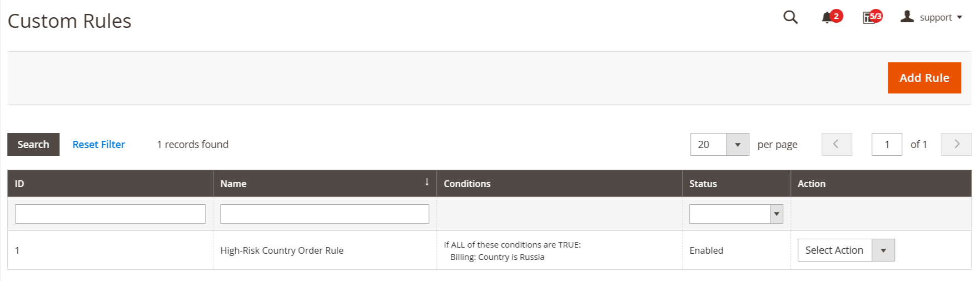Click the Add Rule button
This screenshot has height=281, width=980.
tap(924, 78)
